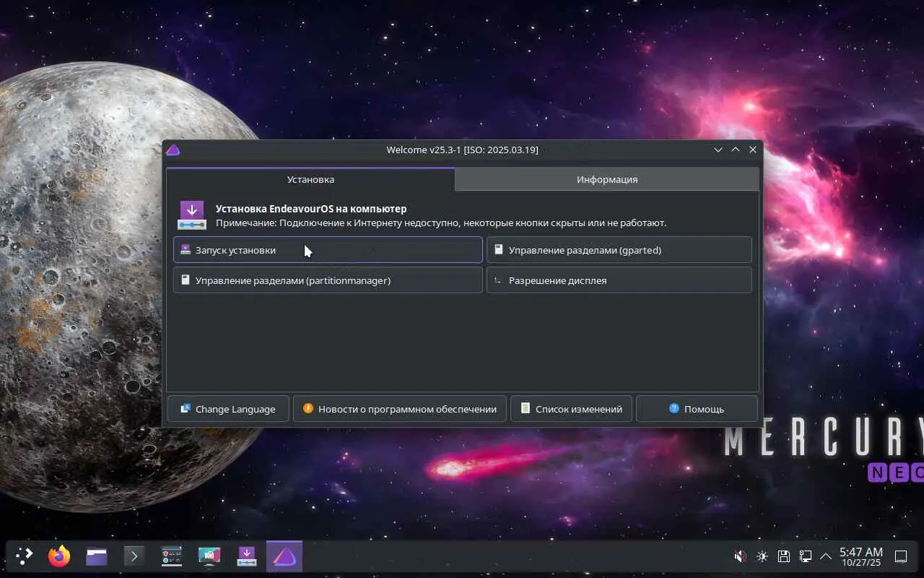Click the floppy disk tray icon

[784, 556]
